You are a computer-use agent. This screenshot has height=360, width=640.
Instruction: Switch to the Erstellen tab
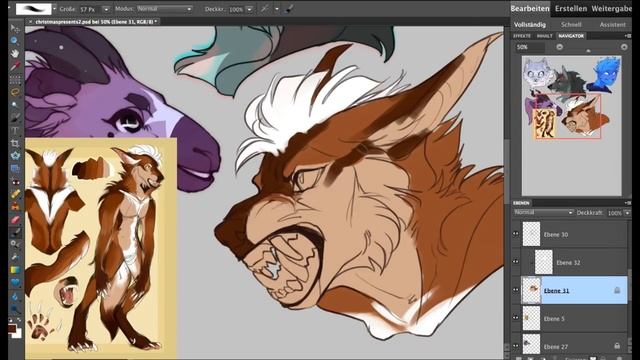571,8
